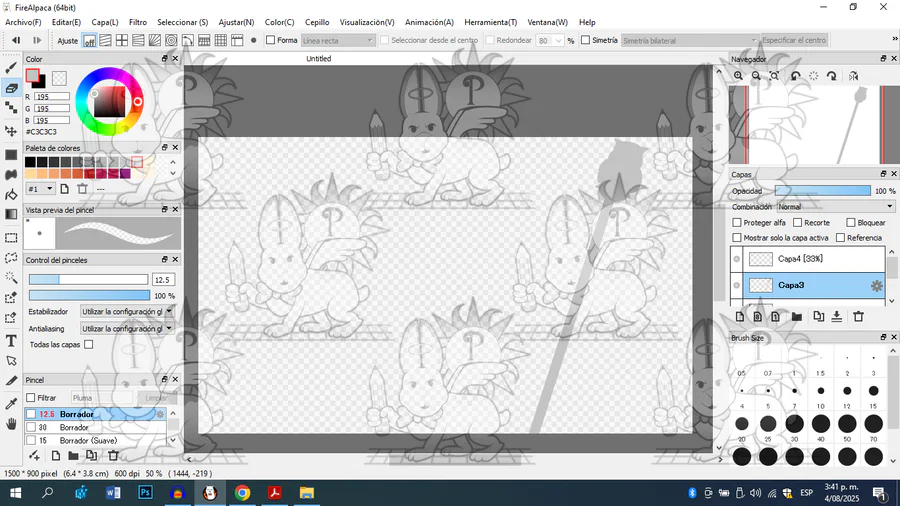Open the Línea recta shape dropdown
Screen dimensions: 900x506
point(338,41)
